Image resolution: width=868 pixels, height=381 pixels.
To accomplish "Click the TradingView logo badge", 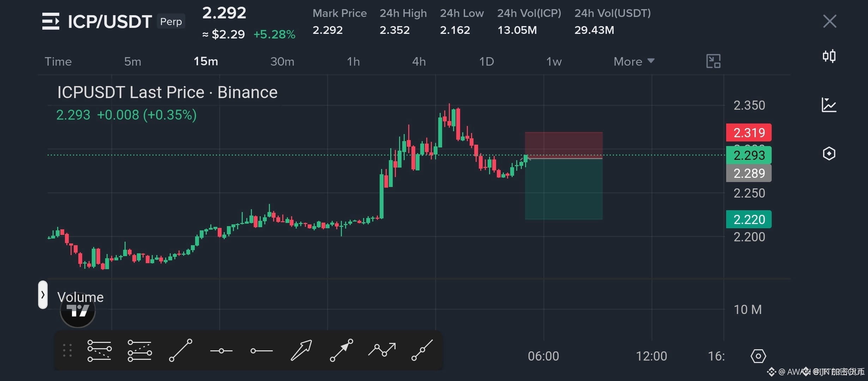I will [78, 310].
